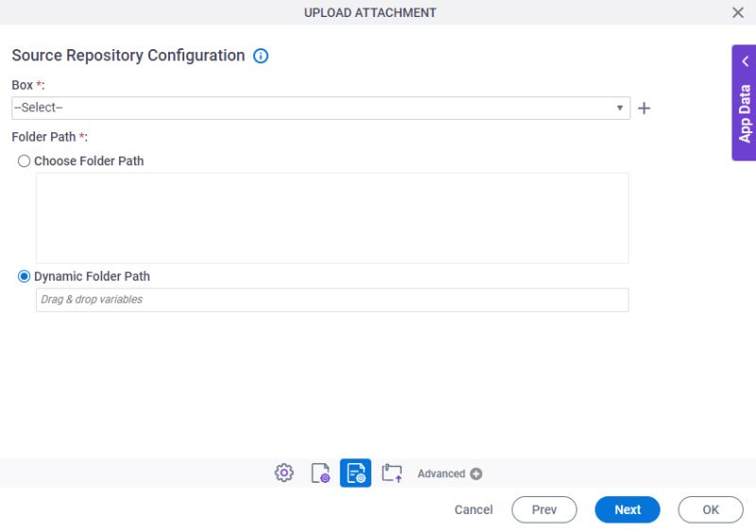The height and width of the screenshot is (532, 756).
Task: Open the target document settings icon
Action: pos(320,472)
